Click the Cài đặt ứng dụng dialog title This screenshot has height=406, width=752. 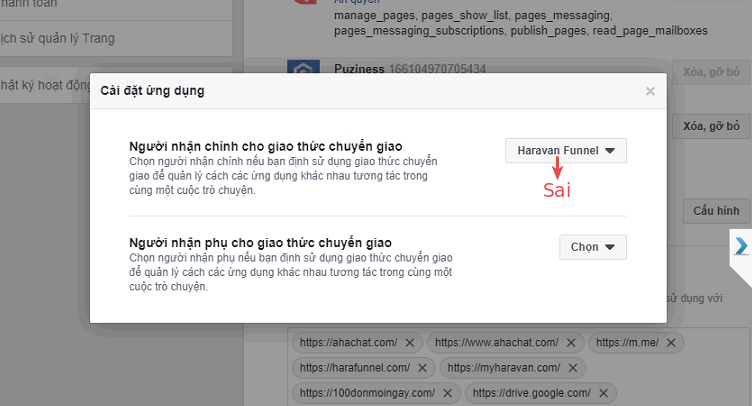click(x=152, y=91)
